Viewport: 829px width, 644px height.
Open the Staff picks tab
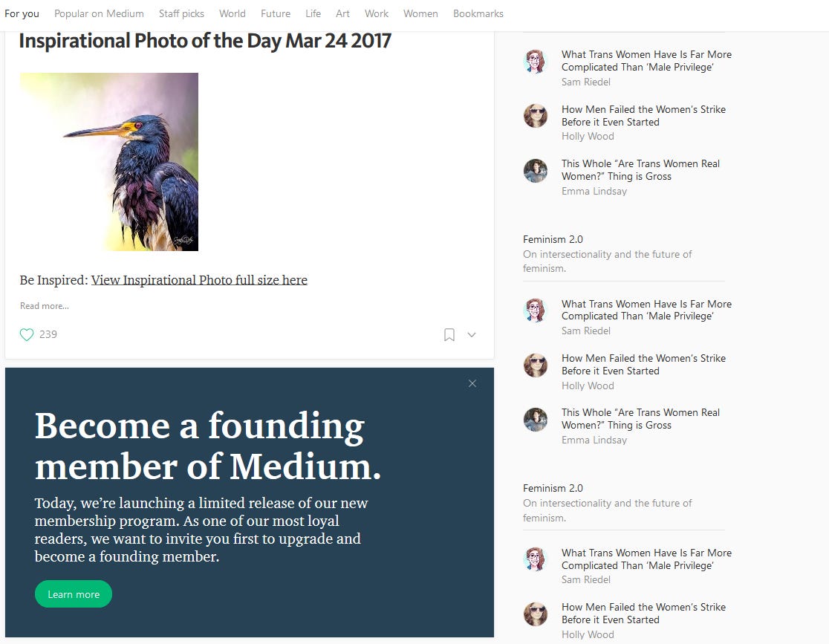(181, 14)
